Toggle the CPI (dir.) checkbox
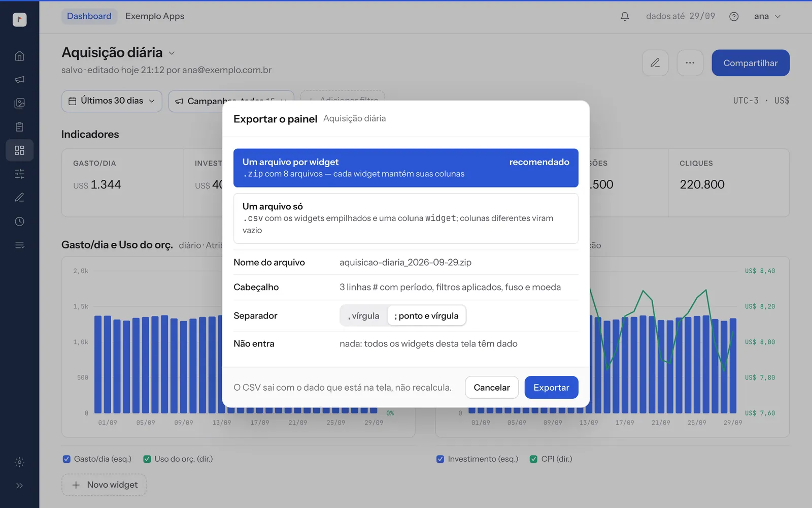Screen dimensions: 812x508 [x=534, y=459]
